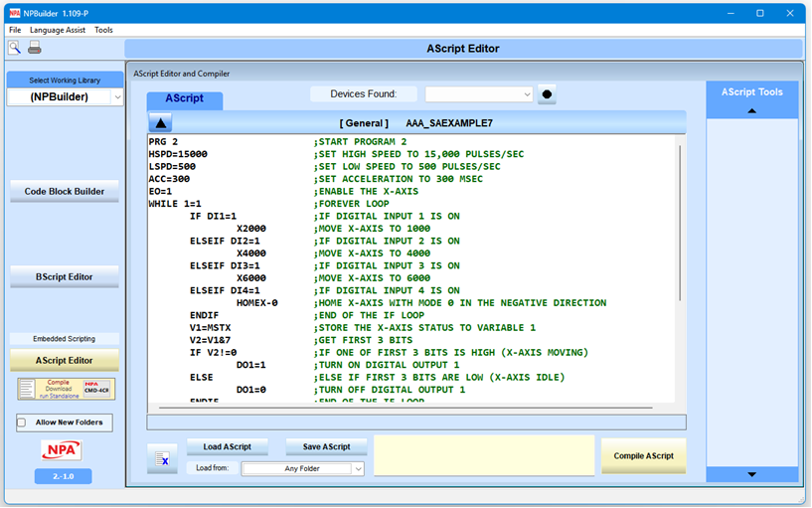
Task: Click the EO=1 script line
Action: (160, 192)
